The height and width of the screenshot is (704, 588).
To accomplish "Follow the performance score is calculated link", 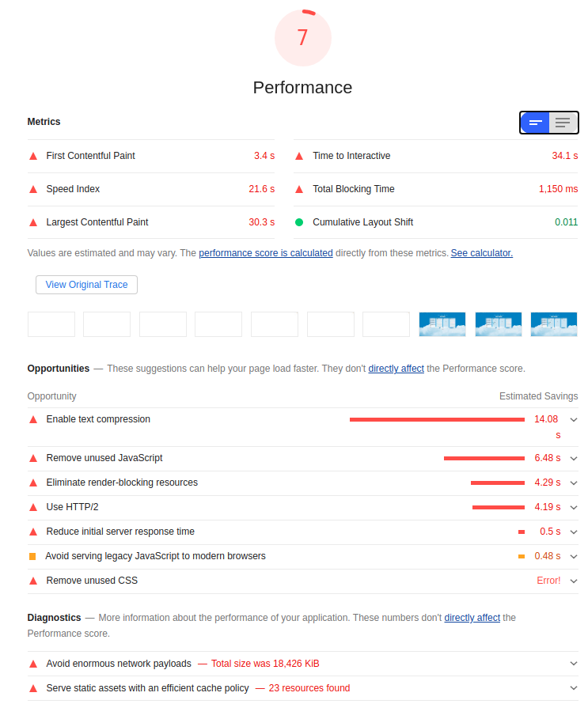I will pos(265,252).
